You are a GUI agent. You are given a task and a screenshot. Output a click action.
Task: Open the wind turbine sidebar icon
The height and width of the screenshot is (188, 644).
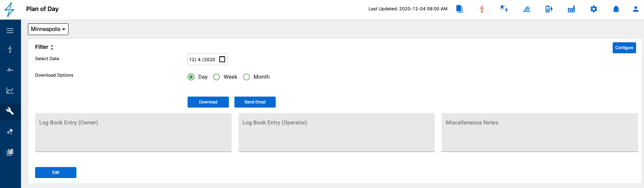[10, 49]
